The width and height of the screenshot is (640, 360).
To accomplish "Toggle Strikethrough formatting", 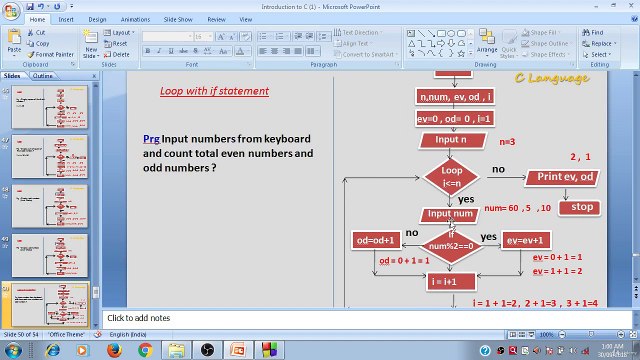I will coord(184,51).
